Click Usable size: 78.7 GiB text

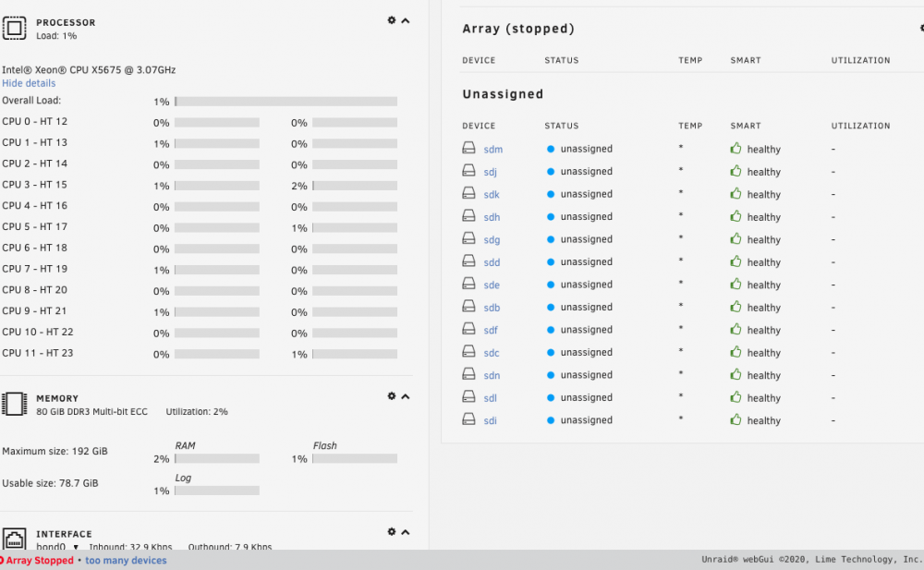pos(50,483)
